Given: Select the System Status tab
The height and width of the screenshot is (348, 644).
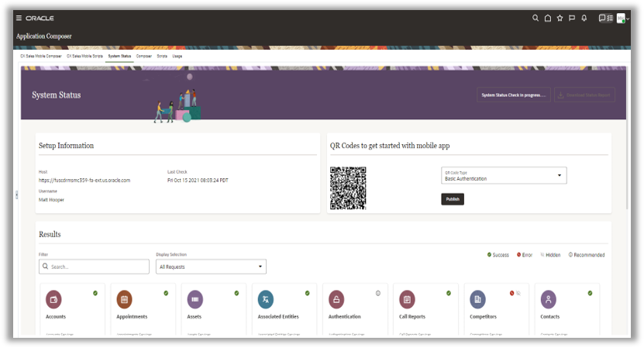Looking at the screenshot, I should point(119,56).
